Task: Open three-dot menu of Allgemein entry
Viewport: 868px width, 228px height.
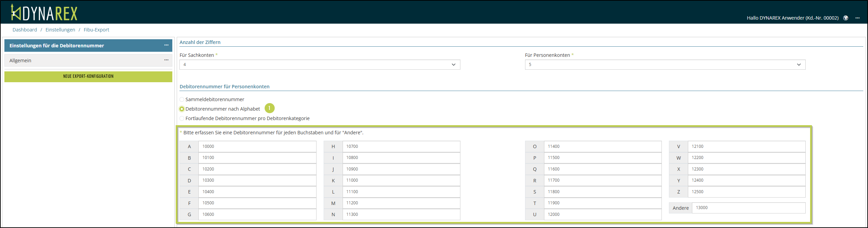Action: 166,60
